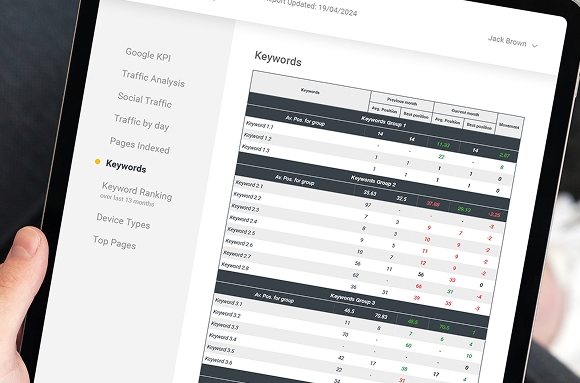Viewport: 580px width, 383px height.
Task: Select the Keyword 2.4 row label
Action: point(243,219)
